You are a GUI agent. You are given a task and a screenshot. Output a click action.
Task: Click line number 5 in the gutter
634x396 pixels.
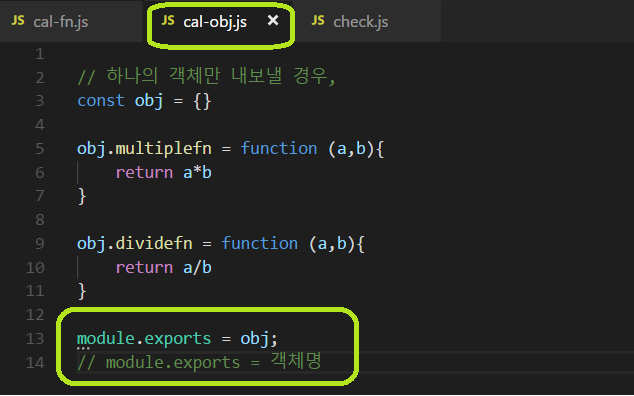pyautogui.click(x=40, y=148)
